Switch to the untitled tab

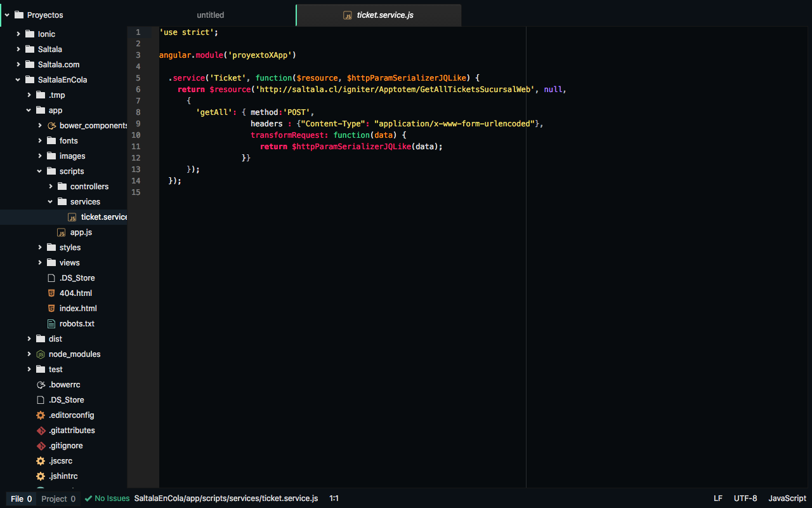[x=211, y=15]
